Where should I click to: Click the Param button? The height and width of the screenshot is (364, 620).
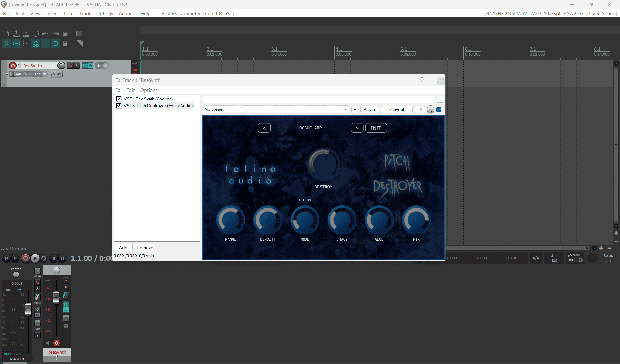tap(369, 109)
